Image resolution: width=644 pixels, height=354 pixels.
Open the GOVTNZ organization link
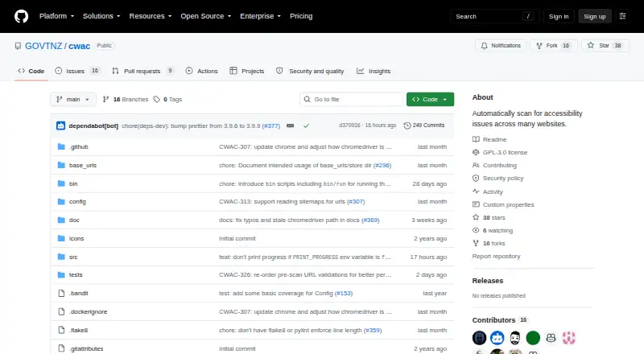click(x=43, y=46)
